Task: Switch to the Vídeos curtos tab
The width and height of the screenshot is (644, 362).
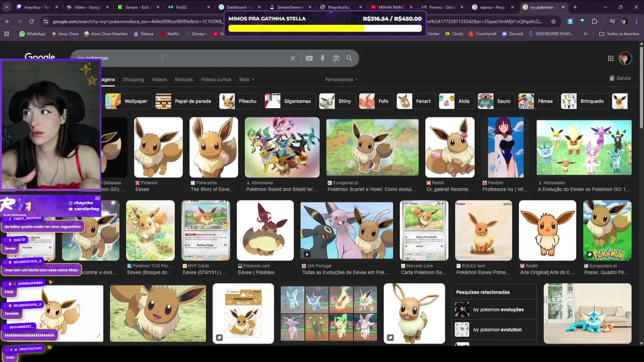Action: [216, 79]
